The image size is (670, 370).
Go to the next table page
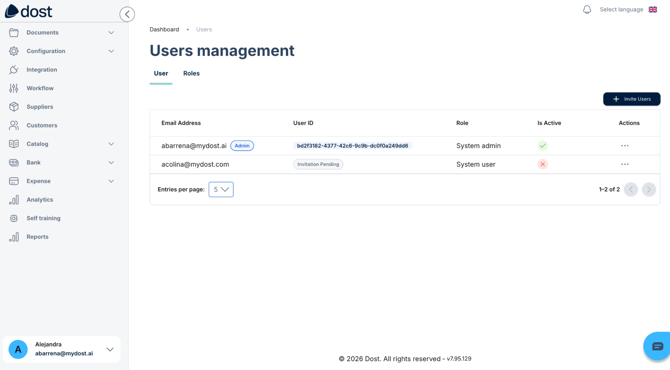click(x=649, y=189)
